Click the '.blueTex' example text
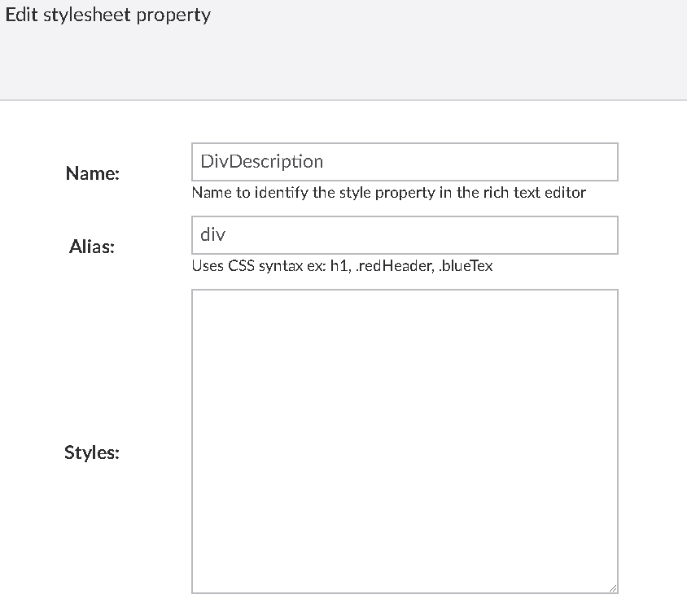 point(465,266)
